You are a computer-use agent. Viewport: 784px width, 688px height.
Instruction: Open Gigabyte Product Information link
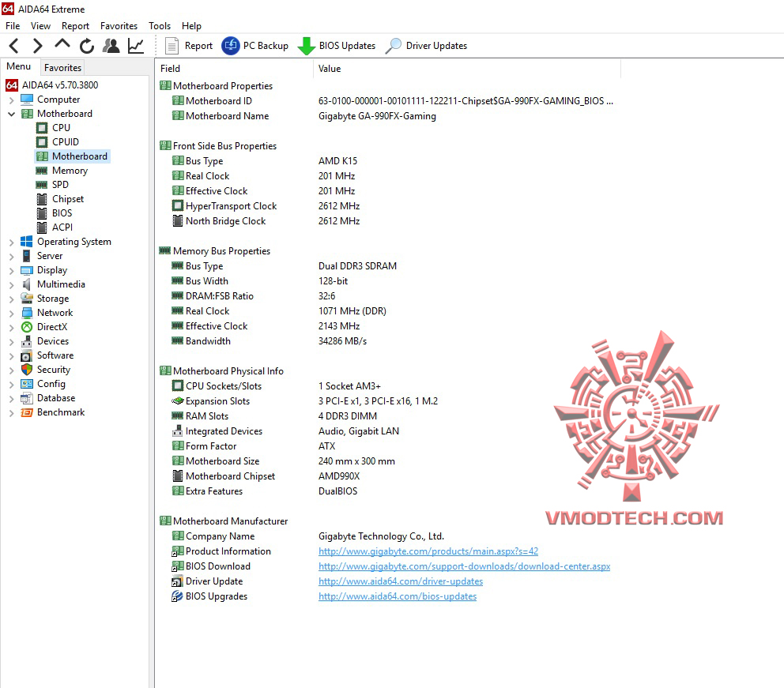[x=428, y=551]
